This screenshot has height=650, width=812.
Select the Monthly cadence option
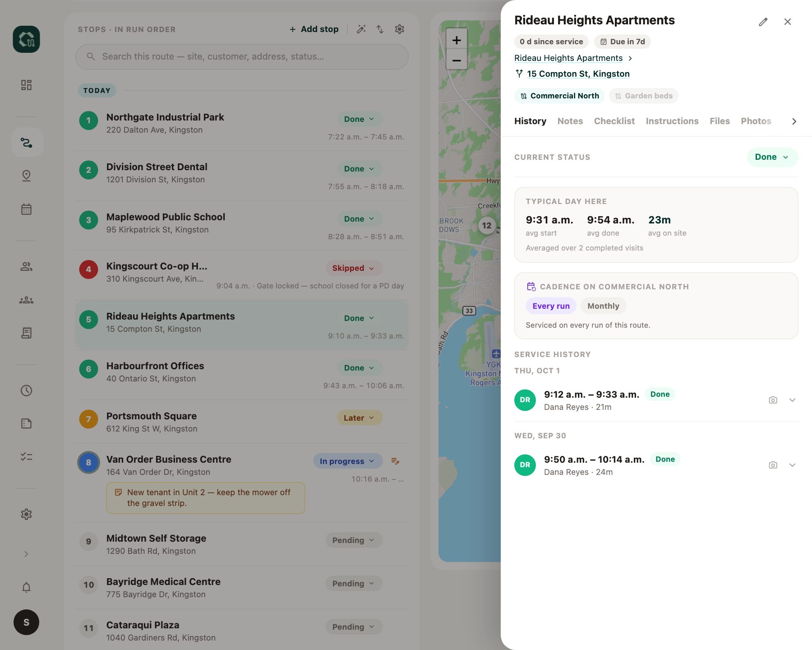click(x=603, y=306)
